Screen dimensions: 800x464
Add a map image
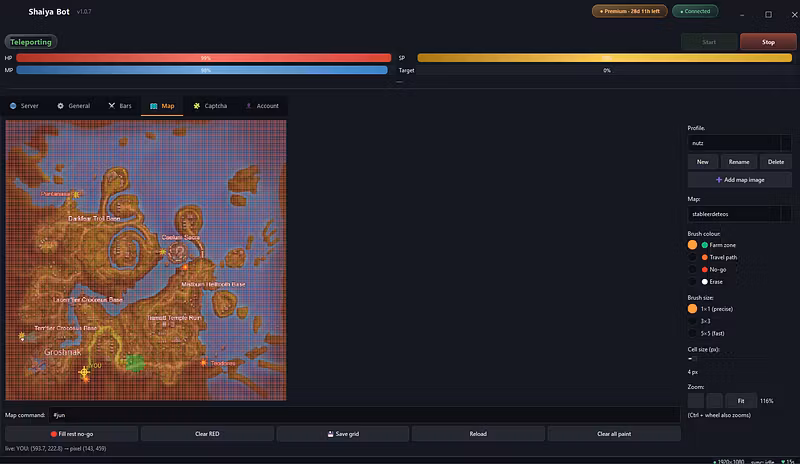click(x=740, y=180)
